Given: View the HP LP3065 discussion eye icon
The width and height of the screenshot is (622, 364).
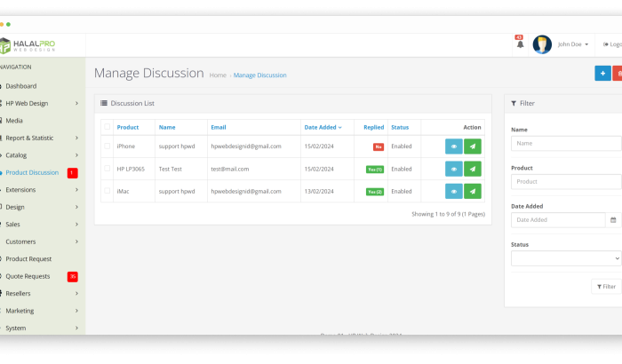Looking at the screenshot, I should [x=453, y=169].
